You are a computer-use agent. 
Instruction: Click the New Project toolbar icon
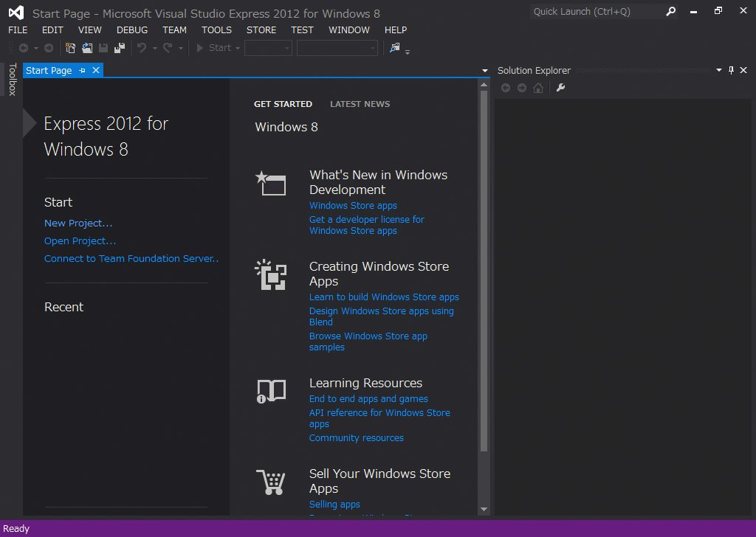(x=70, y=48)
